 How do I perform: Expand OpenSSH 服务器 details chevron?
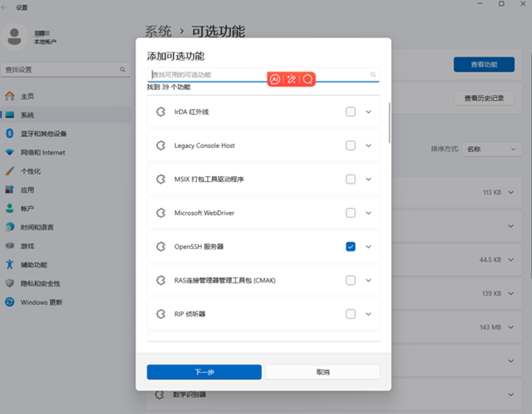pos(369,247)
